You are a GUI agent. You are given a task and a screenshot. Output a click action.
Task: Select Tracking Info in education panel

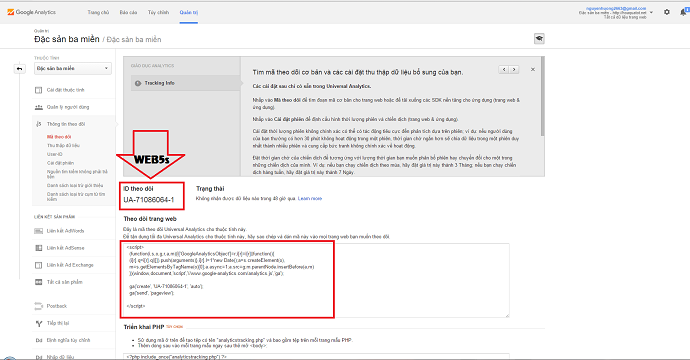coord(186,83)
